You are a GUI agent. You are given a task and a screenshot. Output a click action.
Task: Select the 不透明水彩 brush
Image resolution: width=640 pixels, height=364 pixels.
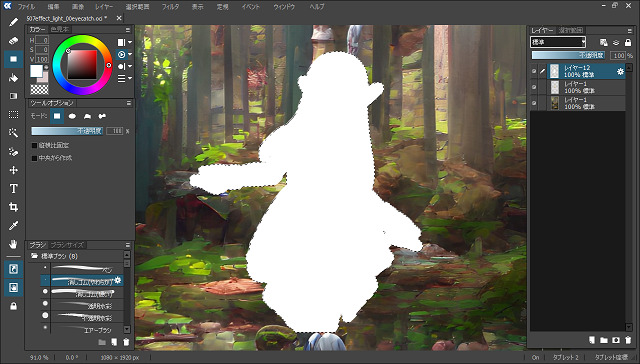click(82, 317)
